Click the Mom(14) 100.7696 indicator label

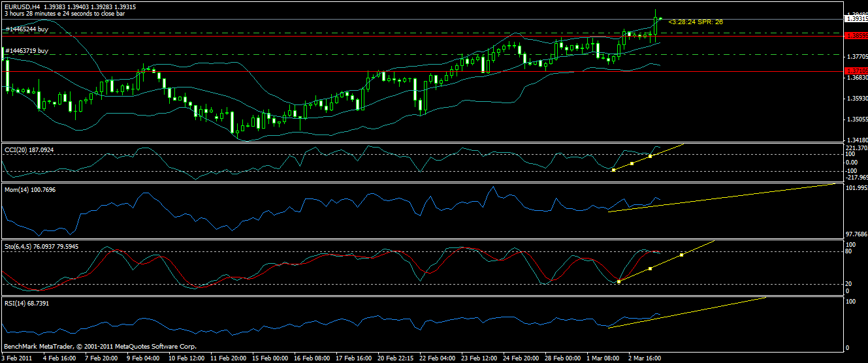point(30,191)
